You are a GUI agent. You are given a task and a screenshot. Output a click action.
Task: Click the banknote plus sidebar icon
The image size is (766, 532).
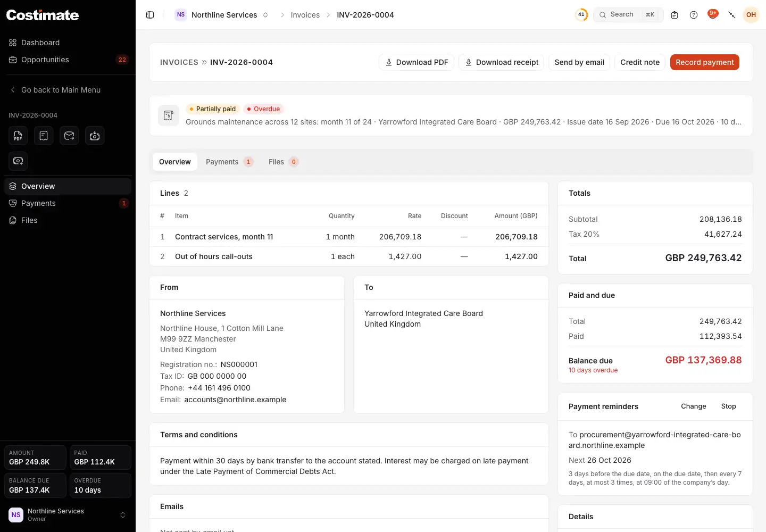pos(18,161)
